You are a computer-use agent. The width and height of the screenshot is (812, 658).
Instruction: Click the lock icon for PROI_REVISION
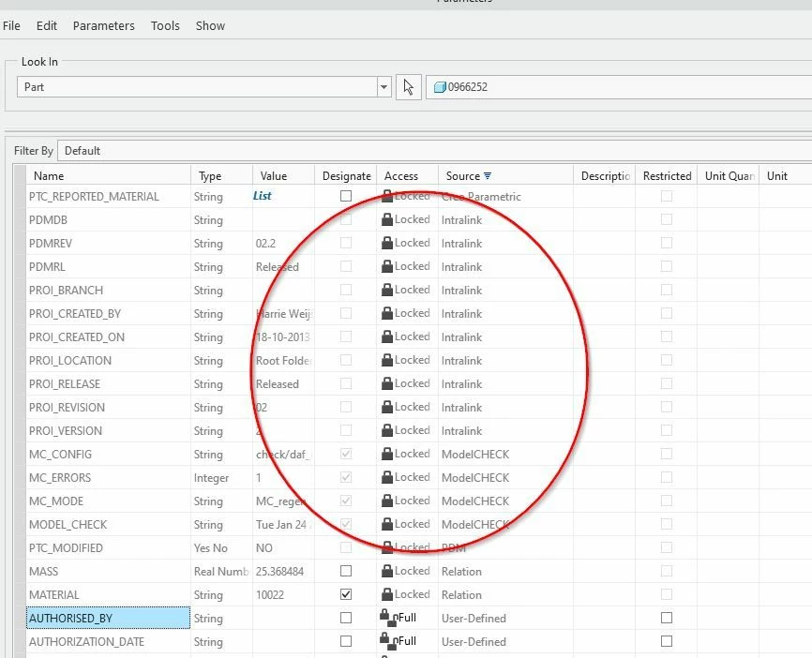coord(387,407)
